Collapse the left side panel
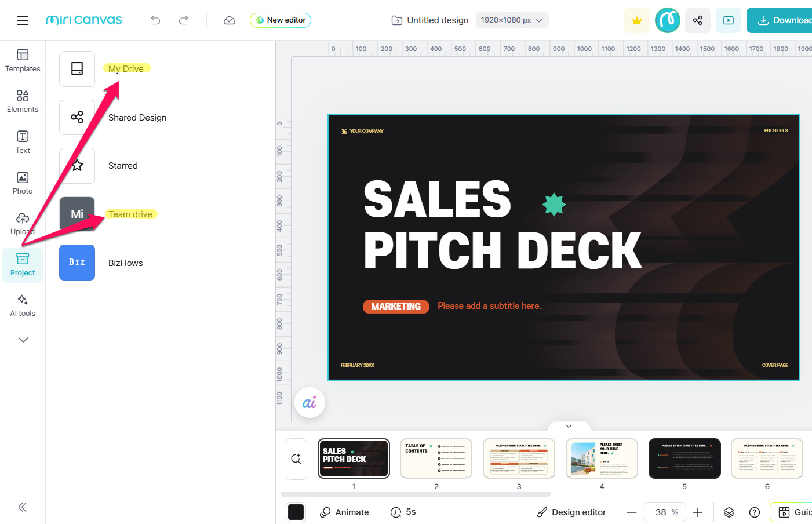Screen dimensions: 812x524 coord(23,507)
